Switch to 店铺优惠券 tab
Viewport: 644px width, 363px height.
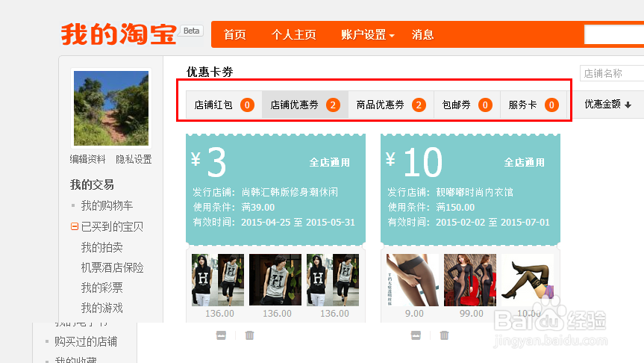(x=305, y=105)
